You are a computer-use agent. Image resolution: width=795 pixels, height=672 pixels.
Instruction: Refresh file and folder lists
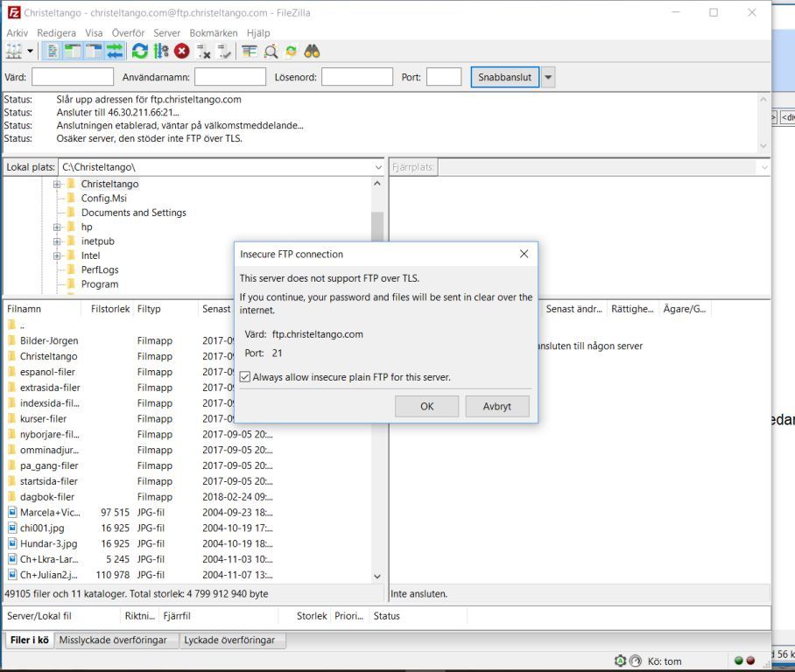pos(140,51)
